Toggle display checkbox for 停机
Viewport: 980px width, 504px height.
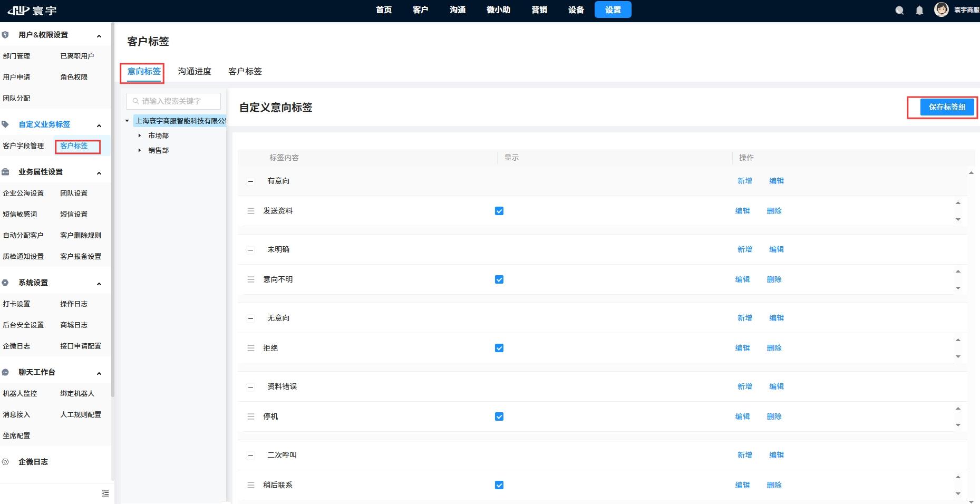tap(499, 416)
